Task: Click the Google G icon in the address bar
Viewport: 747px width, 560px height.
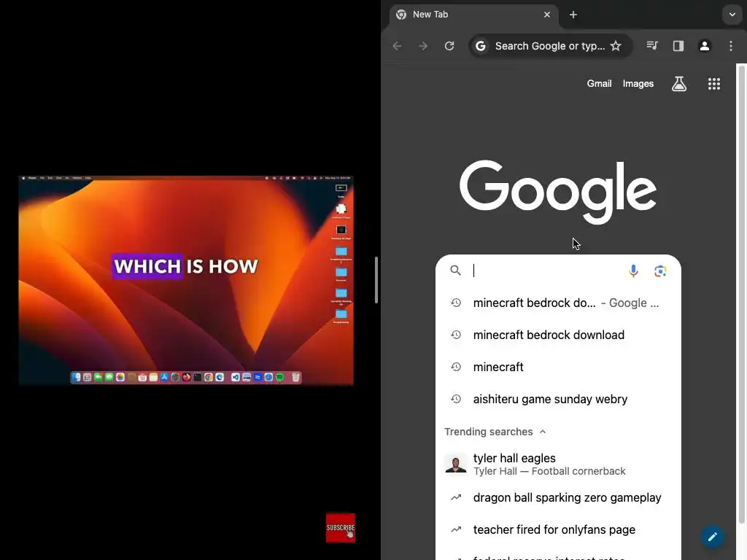Action: (481, 46)
